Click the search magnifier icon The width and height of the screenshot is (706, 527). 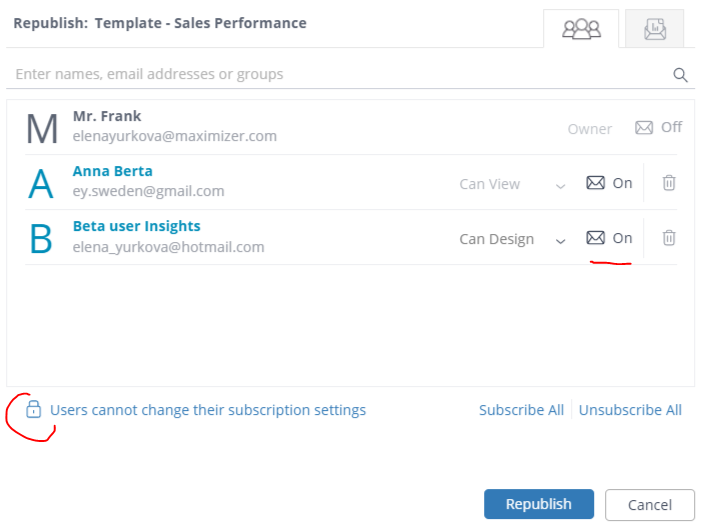point(680,75)
